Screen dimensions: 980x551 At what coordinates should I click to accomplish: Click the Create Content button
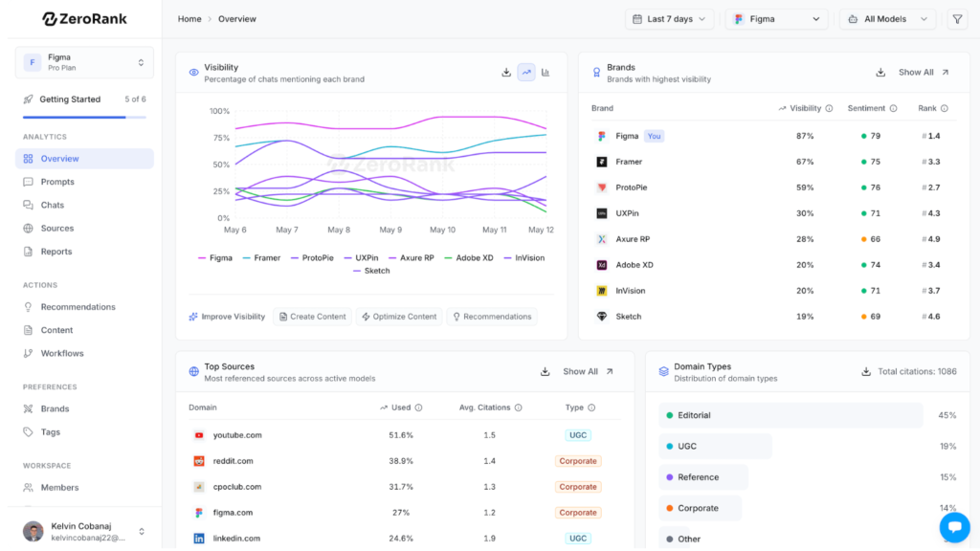pos(313,317)
